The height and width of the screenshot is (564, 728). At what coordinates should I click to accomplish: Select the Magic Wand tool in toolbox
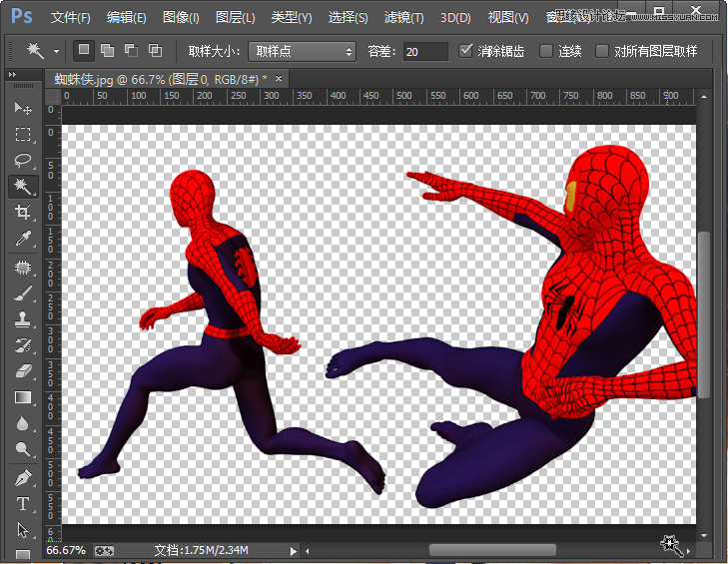23,186
